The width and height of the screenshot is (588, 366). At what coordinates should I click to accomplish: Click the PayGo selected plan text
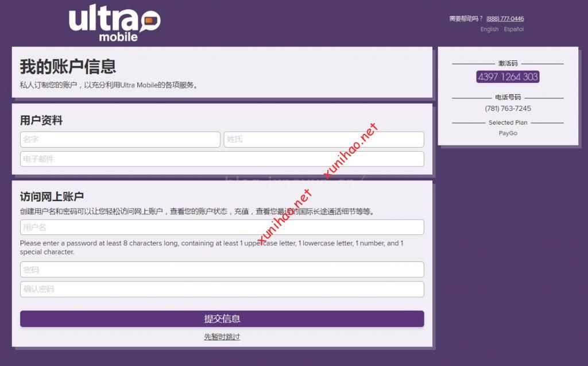pos(508,133)
